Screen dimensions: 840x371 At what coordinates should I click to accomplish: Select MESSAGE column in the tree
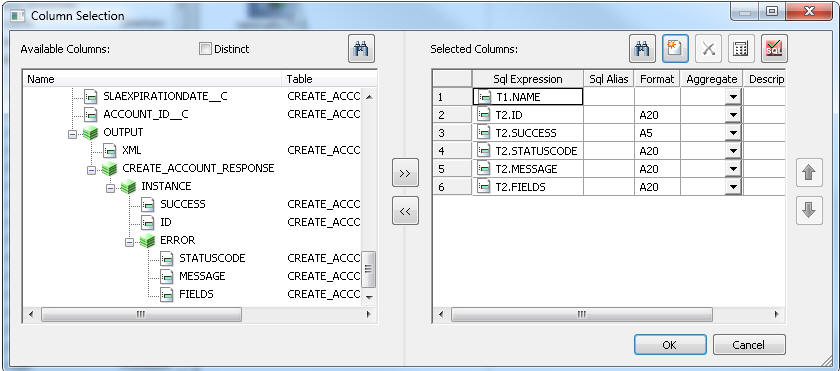click(x=202, y=276)
